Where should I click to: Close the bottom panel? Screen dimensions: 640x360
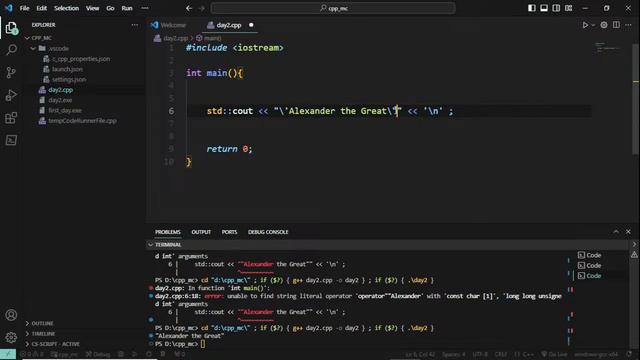[x=628, y=231]
